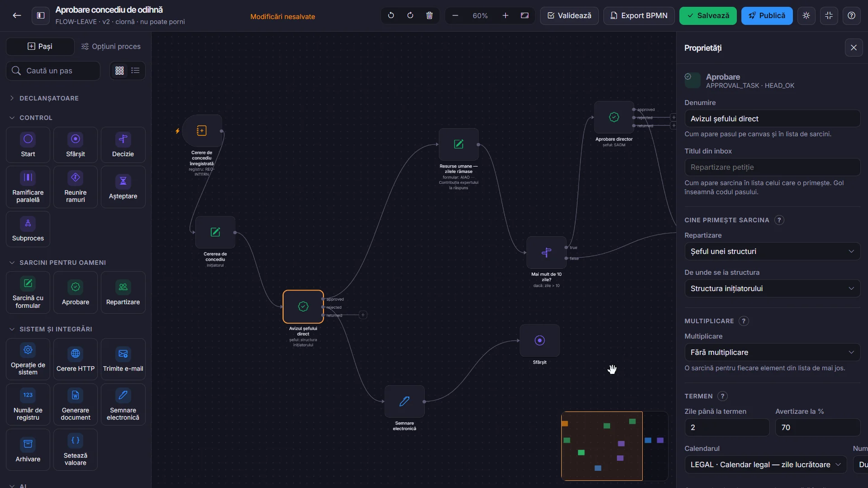Zoom in with the plus icon
Viewport: 868px width, 488px height.
pyautogui.click(x=505, y=15)
